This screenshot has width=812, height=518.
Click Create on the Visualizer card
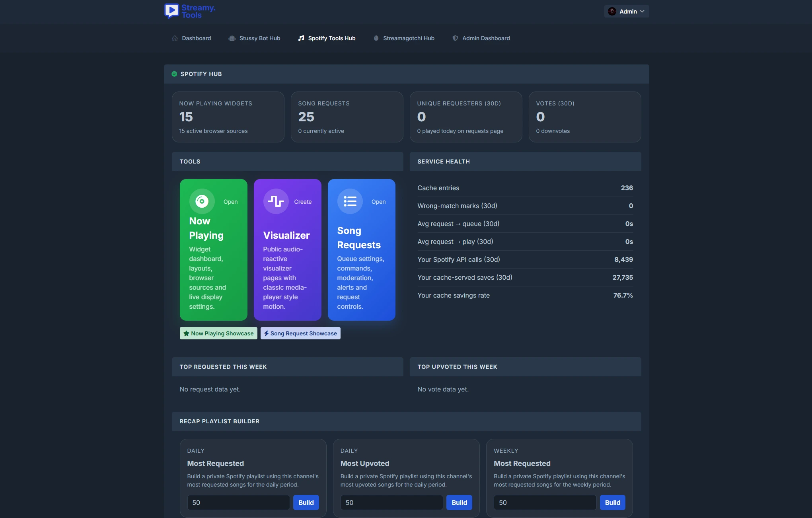303,202
